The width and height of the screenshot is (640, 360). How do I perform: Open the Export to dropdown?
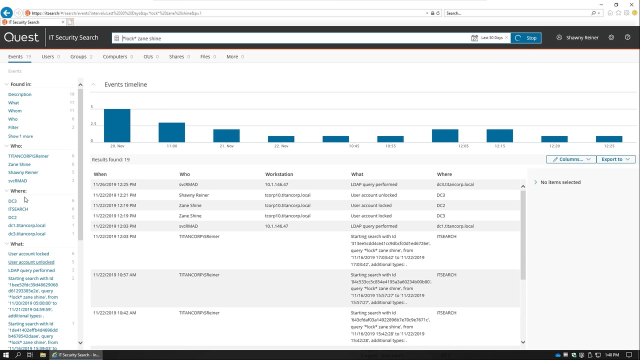(616, 159)
